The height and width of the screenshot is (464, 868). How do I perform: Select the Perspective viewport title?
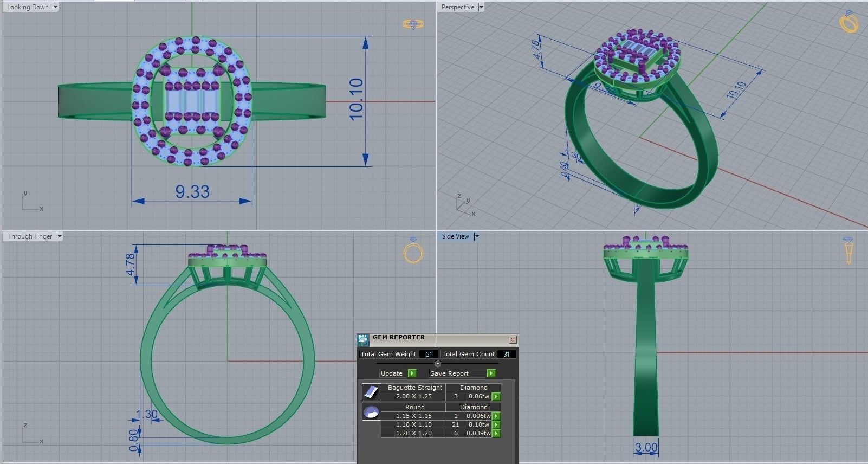click(x=457, y=7)
